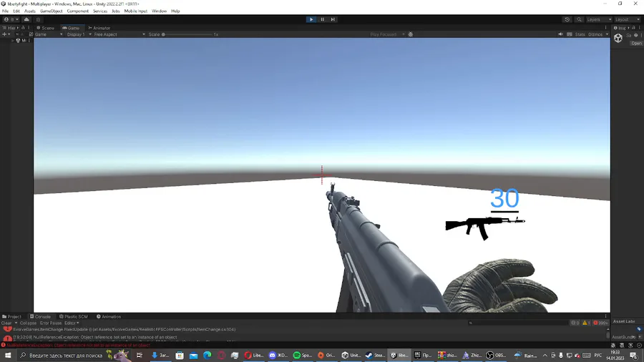This screenshot has width=644, height=362.
Task: Open the GameObject menu
Action: [52, 11]
